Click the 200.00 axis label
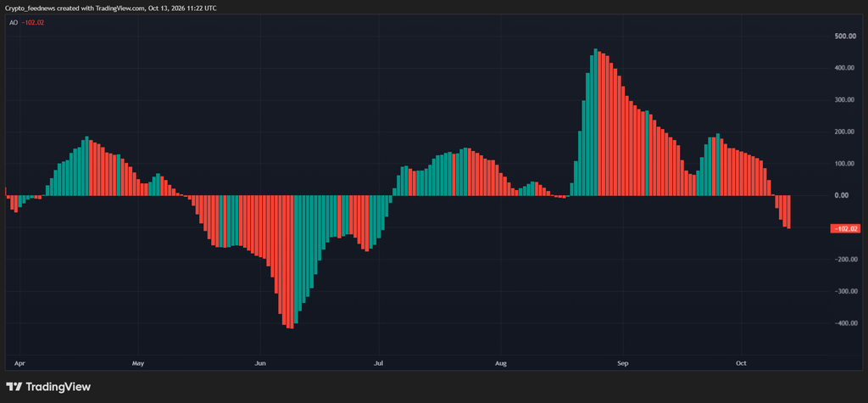The height and width of the screenshot is (403, 868). click(846, 132)
